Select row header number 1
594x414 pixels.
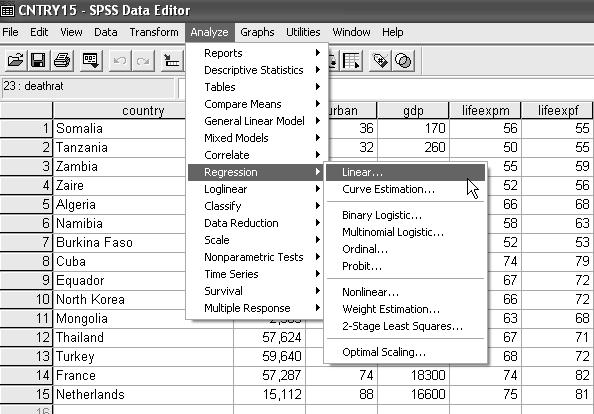click(26, 128)
